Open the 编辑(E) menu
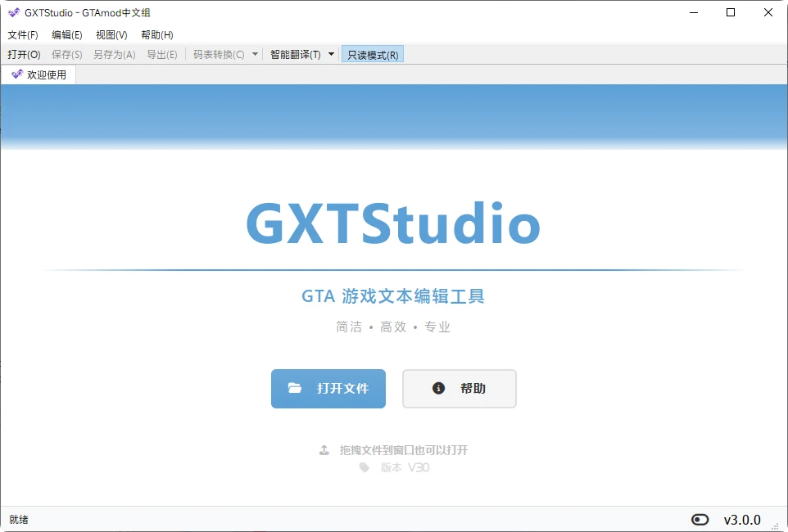 (67, 34)
